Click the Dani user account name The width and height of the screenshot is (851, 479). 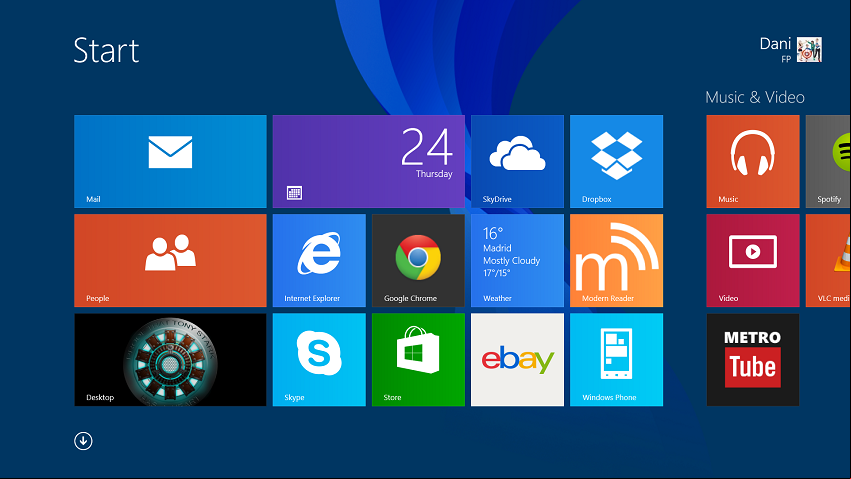[x=775, y=43]
